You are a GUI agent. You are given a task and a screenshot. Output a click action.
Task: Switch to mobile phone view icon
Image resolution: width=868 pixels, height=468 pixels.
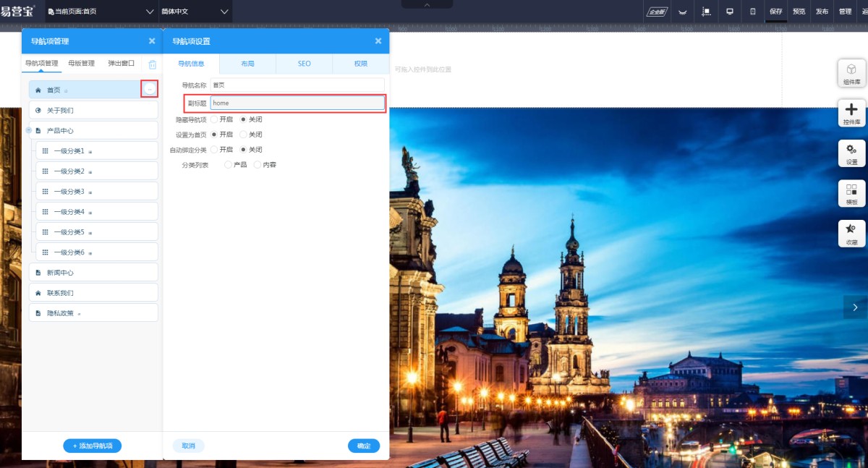click(752, 12)
